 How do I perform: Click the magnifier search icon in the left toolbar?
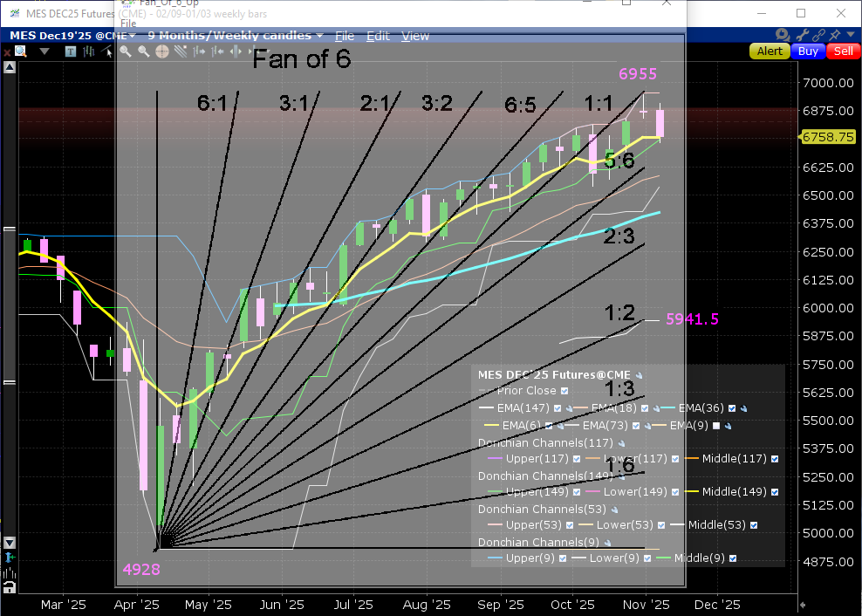coord(20,51)
